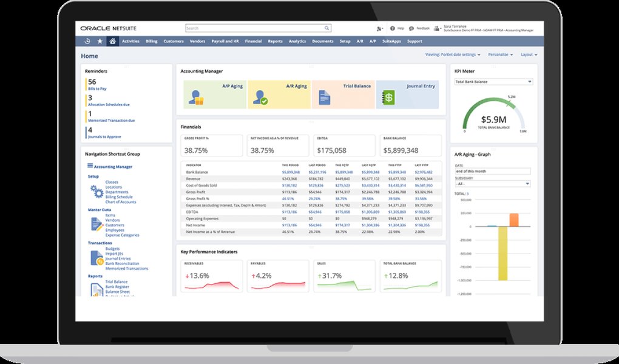
Task: Open the Help question mark icon
Action: (x=393, y=29)
